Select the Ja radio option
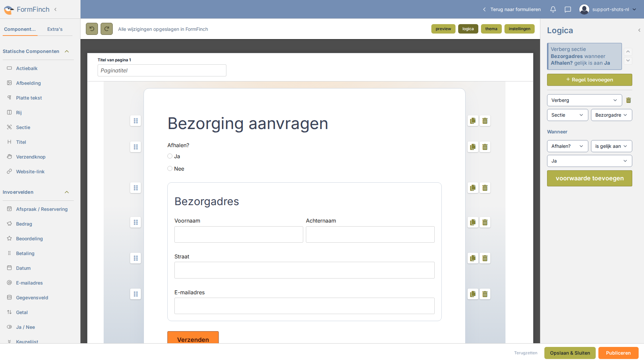 point(170,156)
